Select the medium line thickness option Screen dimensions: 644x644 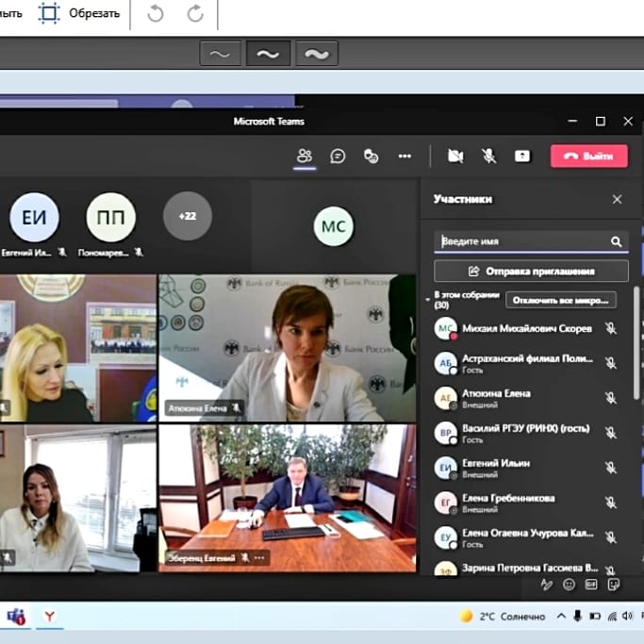(x=268, y=55)
